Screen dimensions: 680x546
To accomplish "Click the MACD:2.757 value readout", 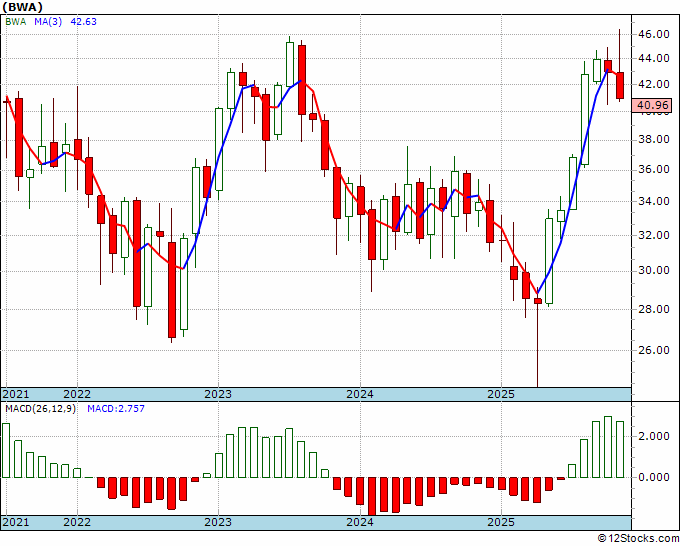I will pos(116,409).
